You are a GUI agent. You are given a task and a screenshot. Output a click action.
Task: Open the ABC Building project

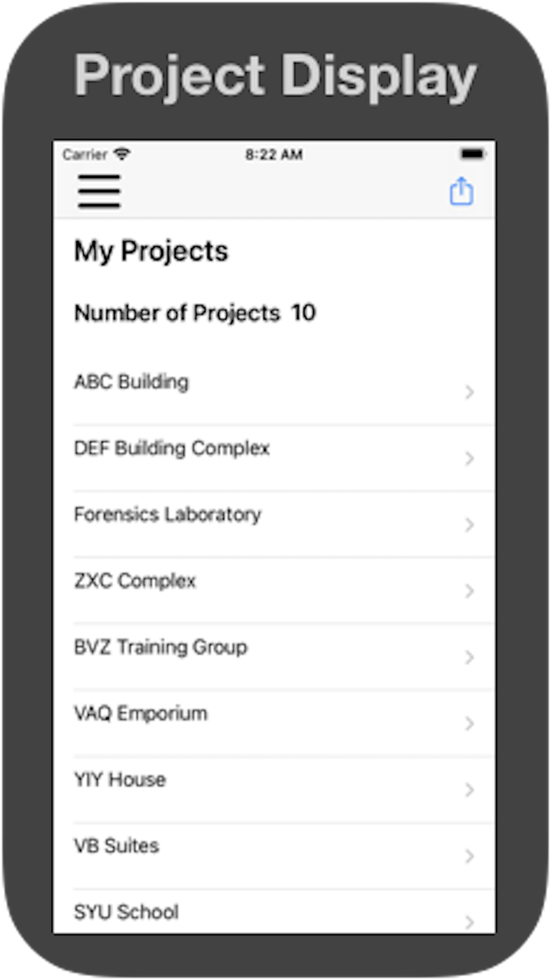pyautogui.click(x=274, y=392)
